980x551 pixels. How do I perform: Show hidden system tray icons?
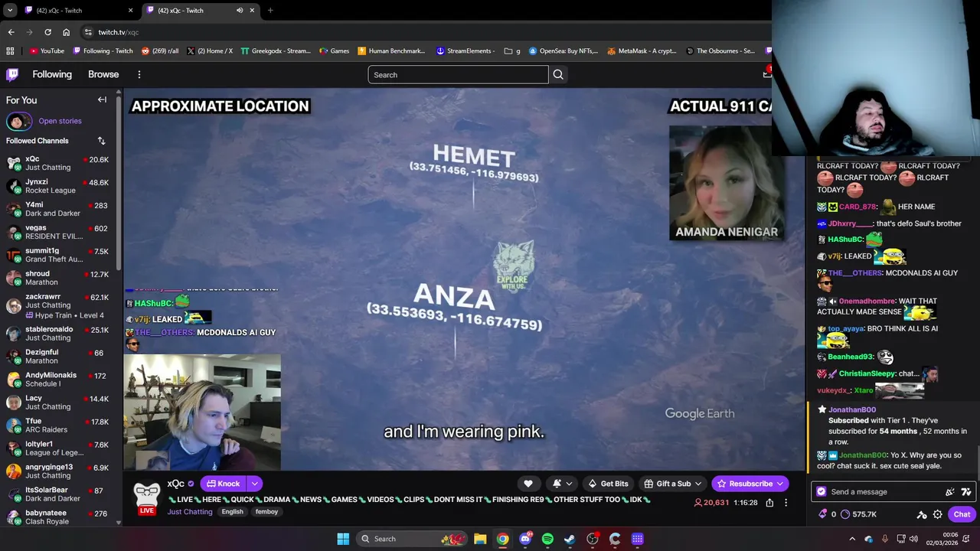point(852,539)
